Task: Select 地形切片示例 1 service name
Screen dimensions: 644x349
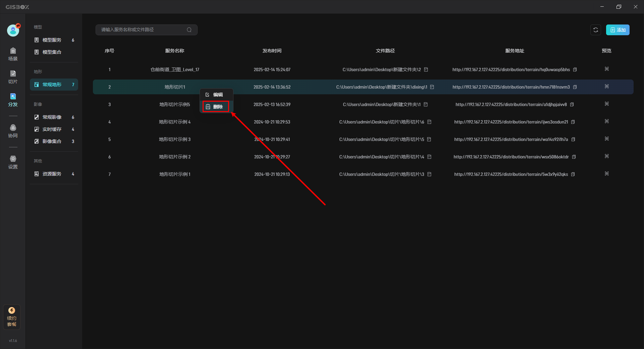Action: point(175,174)
